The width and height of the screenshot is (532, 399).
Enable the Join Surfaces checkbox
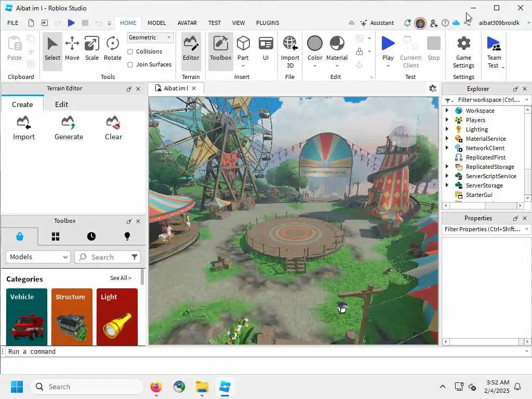130,64
